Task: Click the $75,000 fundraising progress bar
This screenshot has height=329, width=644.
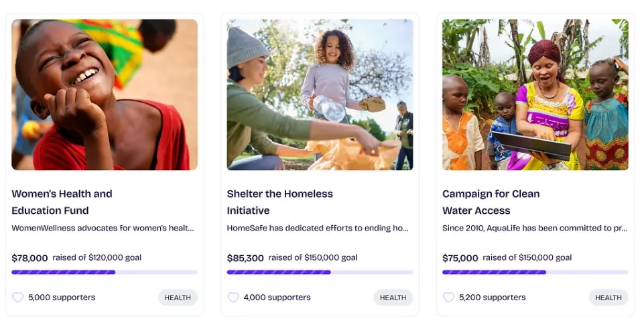Action: coord(535,272)
